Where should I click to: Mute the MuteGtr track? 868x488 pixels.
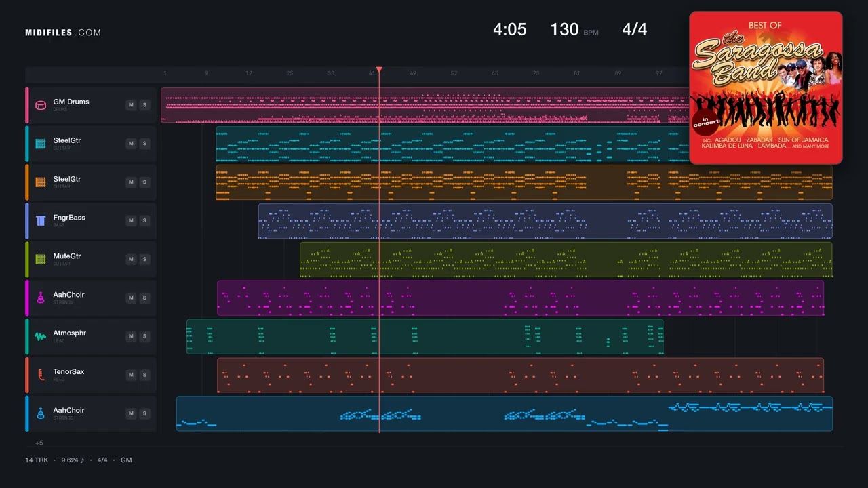[x=131, y=260]
